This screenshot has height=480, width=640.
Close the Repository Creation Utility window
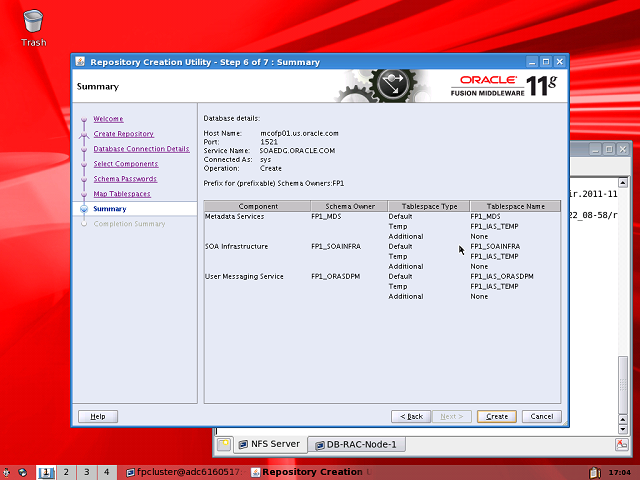560,62
